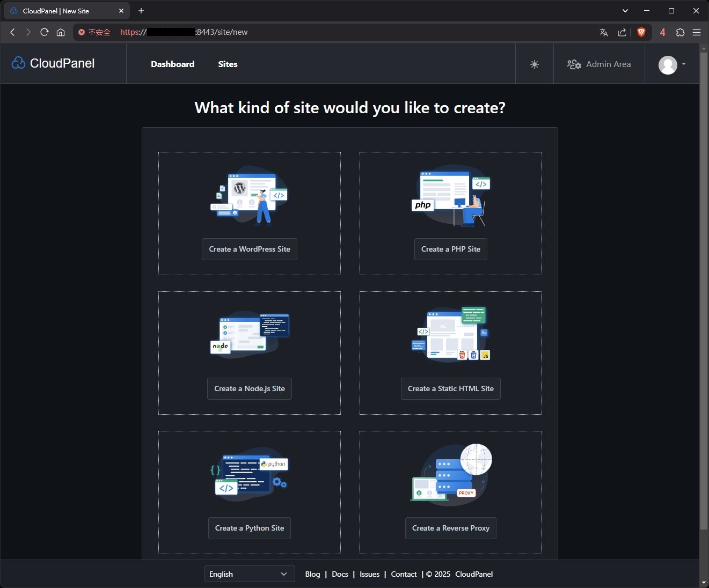
Task: Go to the browser home page icon
Action: (x=61, y=32)
